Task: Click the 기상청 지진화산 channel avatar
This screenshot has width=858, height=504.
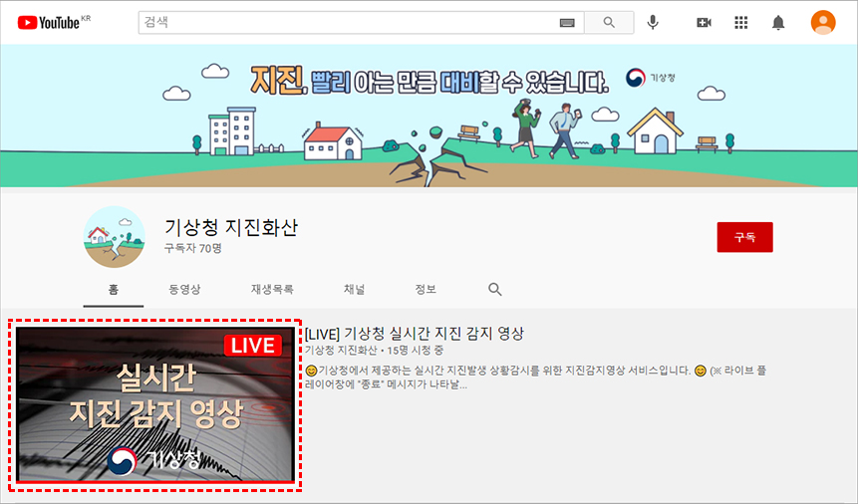Action: (115, 237)
